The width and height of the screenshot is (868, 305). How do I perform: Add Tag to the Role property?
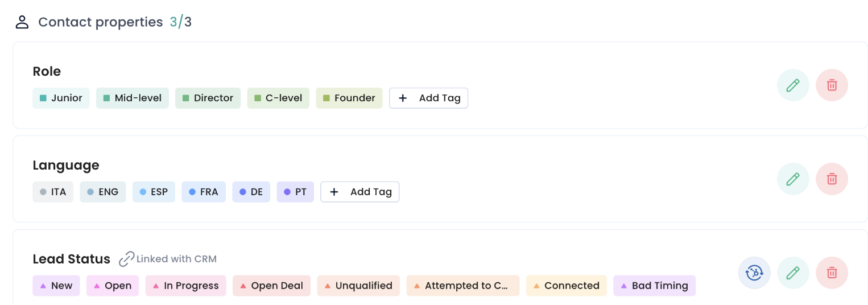pyautogui.click(x=428, y=98)
